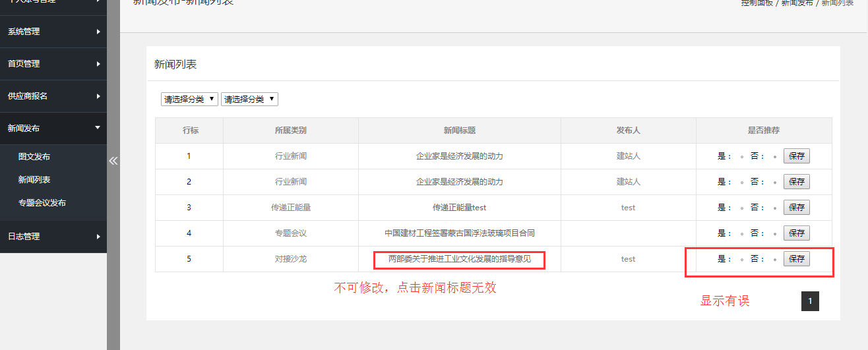
Task: Click row index 5 cell
Action: pyautogui.click(x=189, y=259)
